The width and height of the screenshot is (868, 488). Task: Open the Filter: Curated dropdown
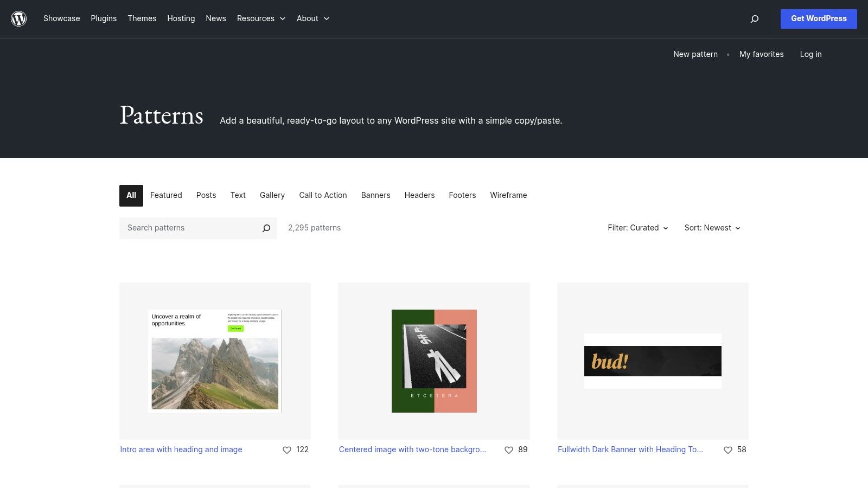pyautogui.click(x=638, y=228)
